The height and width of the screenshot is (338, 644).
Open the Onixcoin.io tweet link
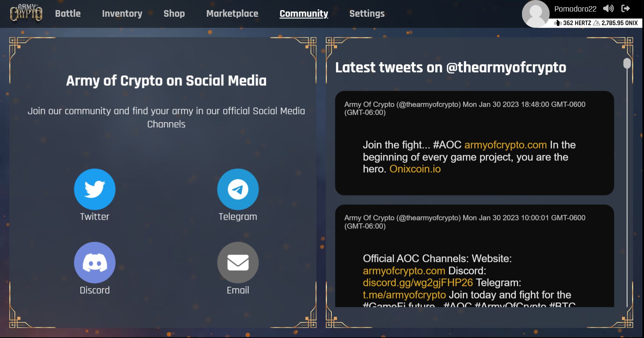click(x=415, y=169)
